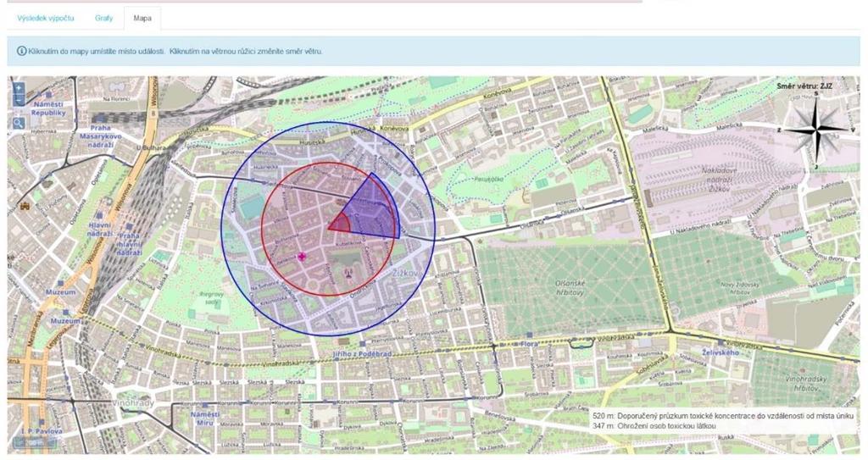The width and height of the screenshot is (868, 460).
Task: Click the Parukářka park label
Action: pos(489,179)
